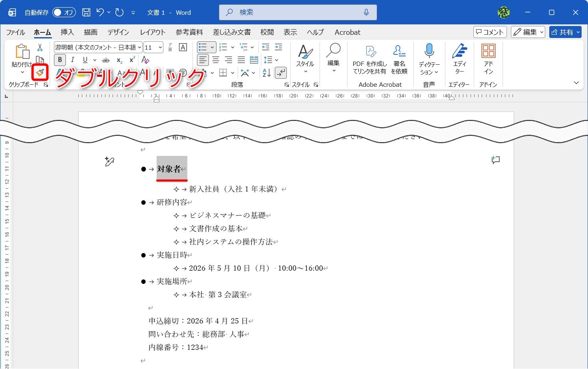Toggle 自動保存 on

point(64,12)
